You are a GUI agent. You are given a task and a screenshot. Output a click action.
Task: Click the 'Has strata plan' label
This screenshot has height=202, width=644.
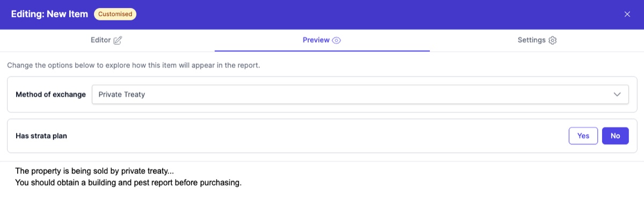(41, 136)
